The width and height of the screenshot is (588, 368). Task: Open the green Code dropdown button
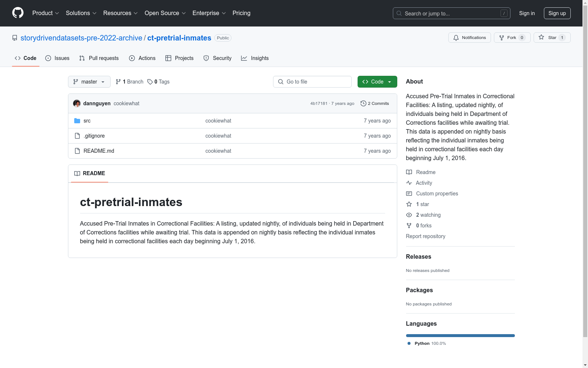click(x=377, y=82)
